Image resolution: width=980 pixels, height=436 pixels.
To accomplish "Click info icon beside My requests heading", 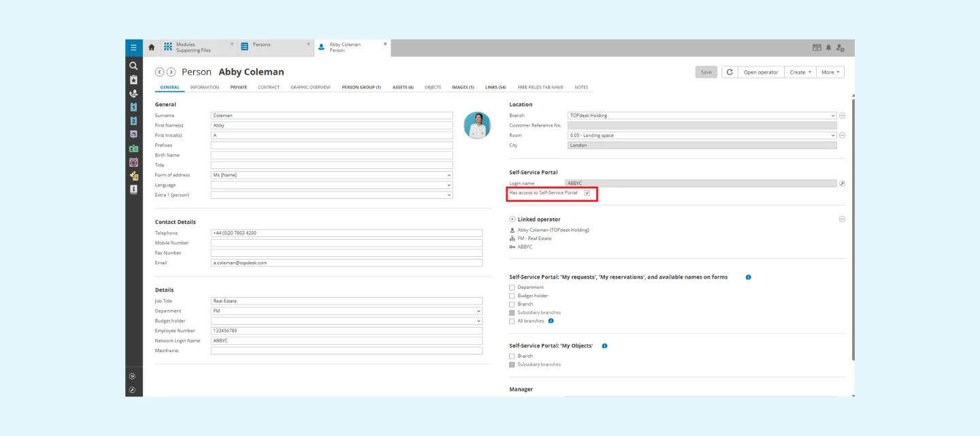I will click(x=748, y=277).
